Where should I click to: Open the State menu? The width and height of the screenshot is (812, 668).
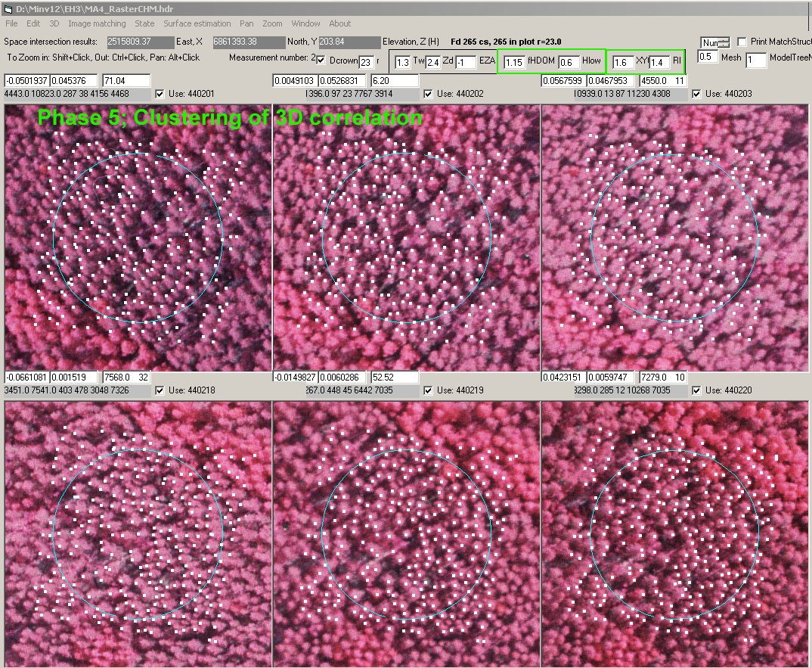144,23
